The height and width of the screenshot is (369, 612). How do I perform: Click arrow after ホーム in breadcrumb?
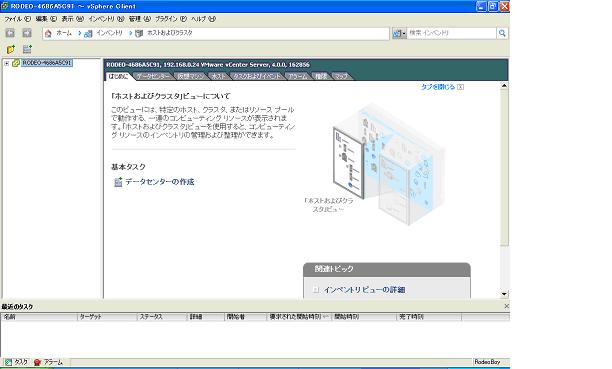point(80,34)
